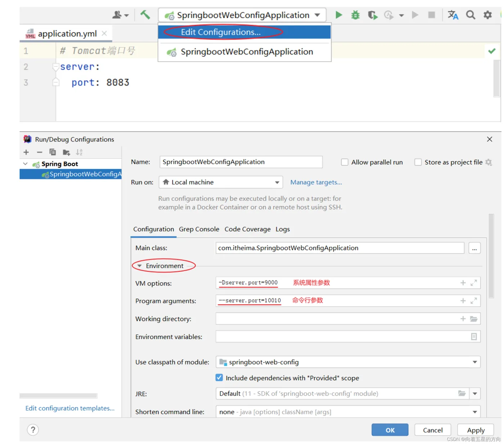Switch to the Configuration tab
Image resolution: width=504 pixels, height=444 pixels.
click(154, 229)
